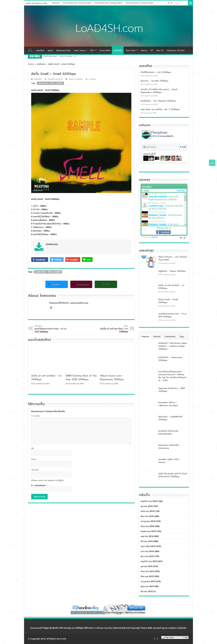The height and width of the screenshot is (644, 217).
Task: Open the Pleng4load Facebook page link
Action: (159, 133)
